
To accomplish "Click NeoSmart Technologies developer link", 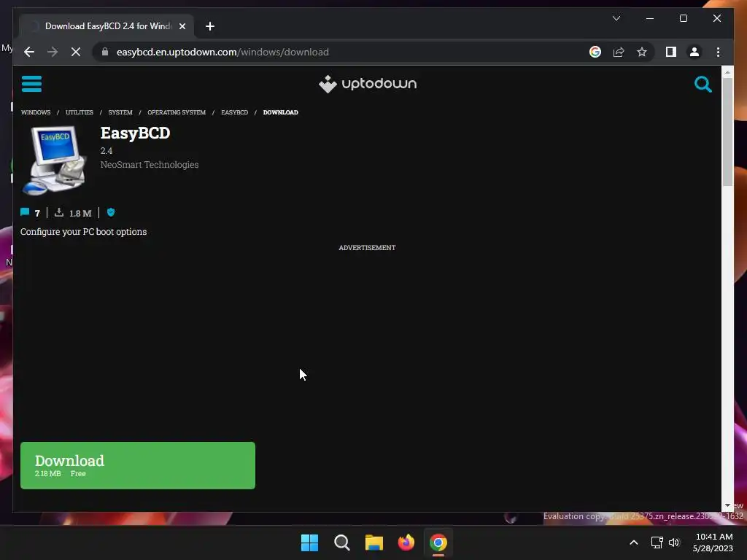I will (x=150, y=164).
